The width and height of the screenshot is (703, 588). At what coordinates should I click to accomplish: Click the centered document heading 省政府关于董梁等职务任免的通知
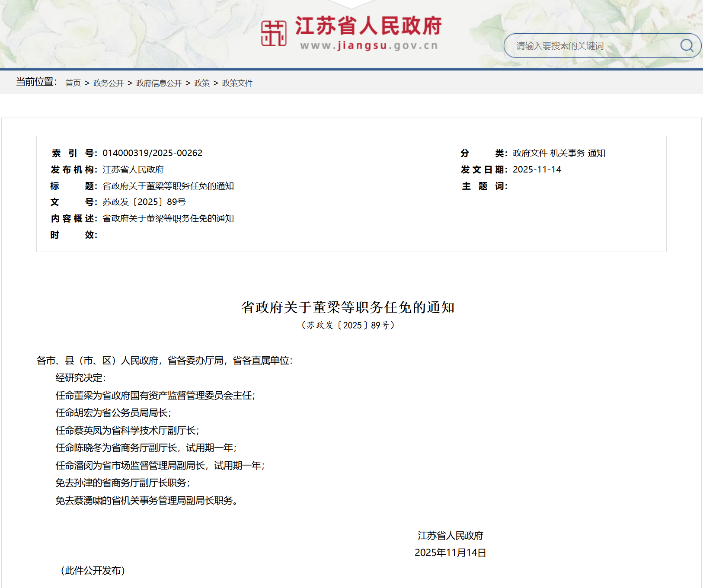click(x=348, y=307)
